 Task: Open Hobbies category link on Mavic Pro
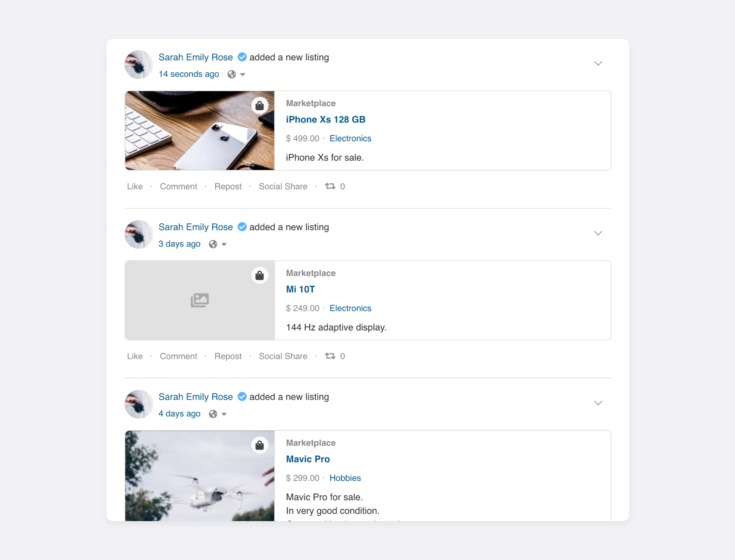point(345,478)
